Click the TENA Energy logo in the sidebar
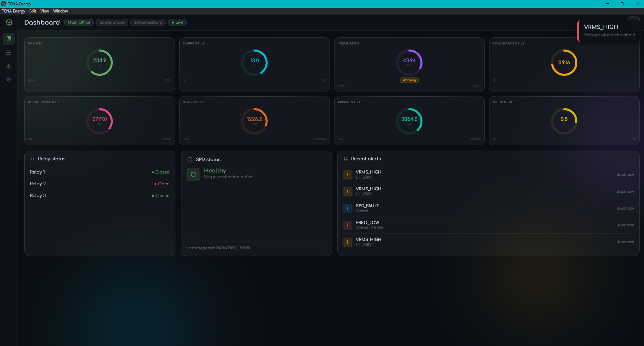This screenshot has height=346, width=644. [9, 22]
